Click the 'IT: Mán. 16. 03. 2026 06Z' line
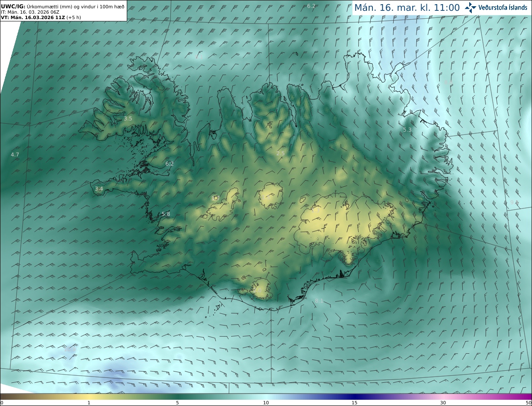This screenshot has width=532, height=406. (x=30, y=12)
